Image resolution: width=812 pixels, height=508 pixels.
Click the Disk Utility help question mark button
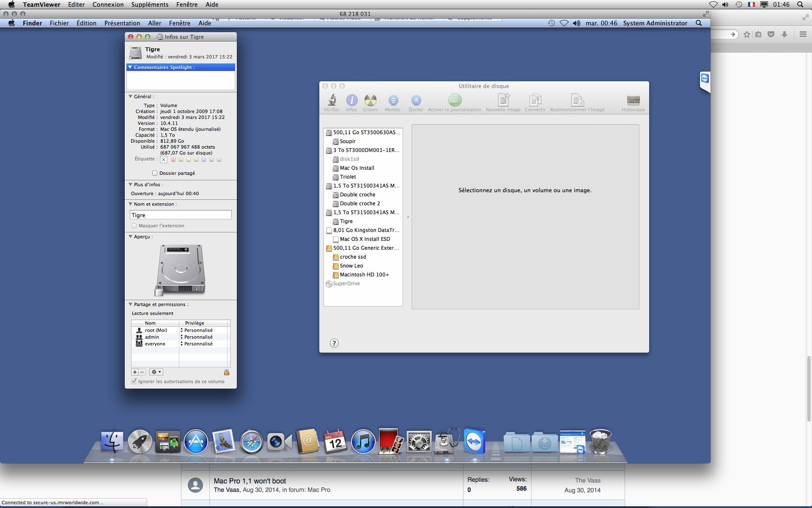tap(334, 343)
